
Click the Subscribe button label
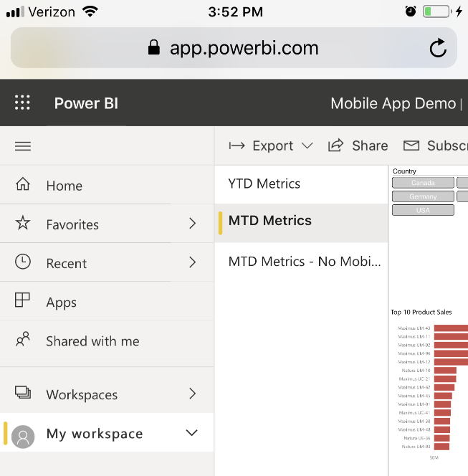[447, 146]
